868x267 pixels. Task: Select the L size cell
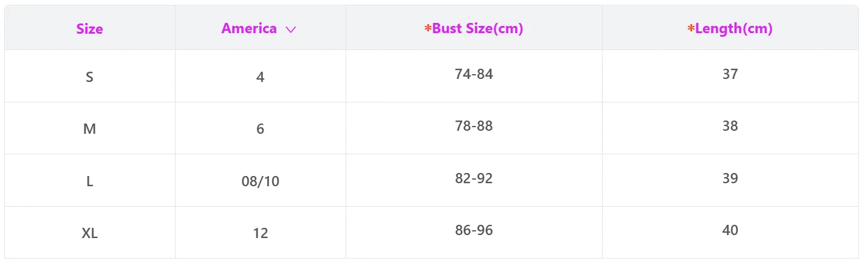(90, 181)
